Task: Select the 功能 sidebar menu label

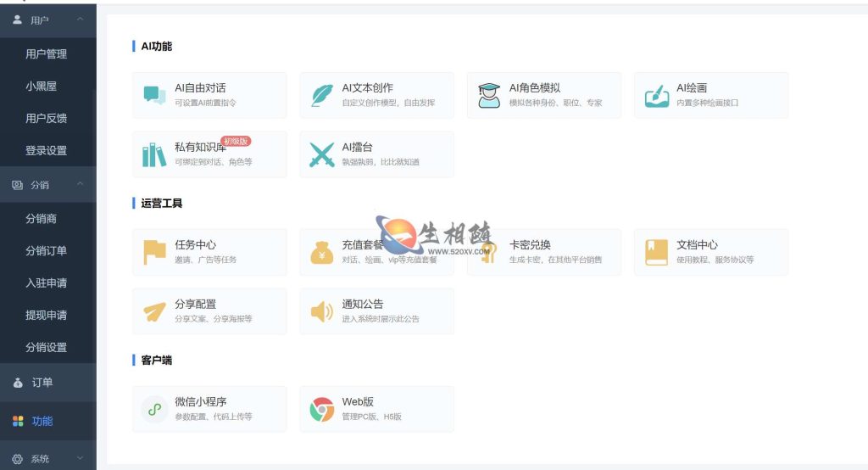Action: pos(42,422)
